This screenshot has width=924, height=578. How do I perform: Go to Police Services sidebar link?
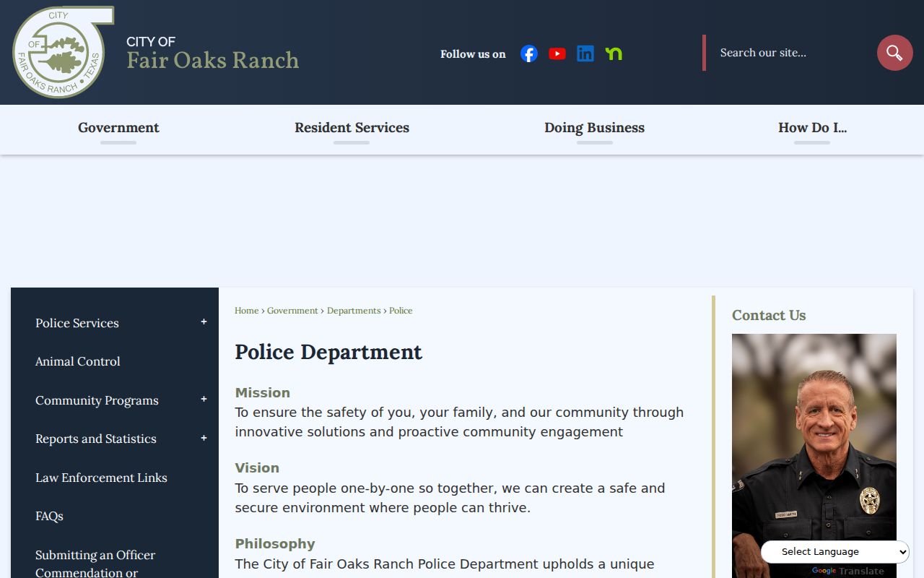tap(77, 323)
